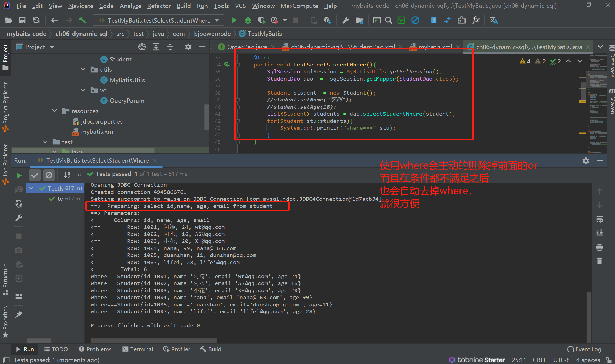The image size is (615, 364).
Task: Open Project Structure settings icon
Action: point(360,20)
